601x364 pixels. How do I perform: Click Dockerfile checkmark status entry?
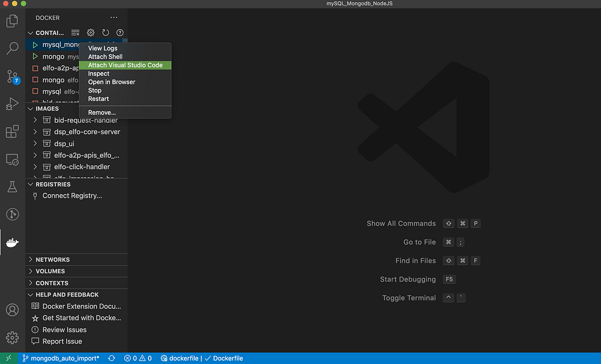pos(224,358)
